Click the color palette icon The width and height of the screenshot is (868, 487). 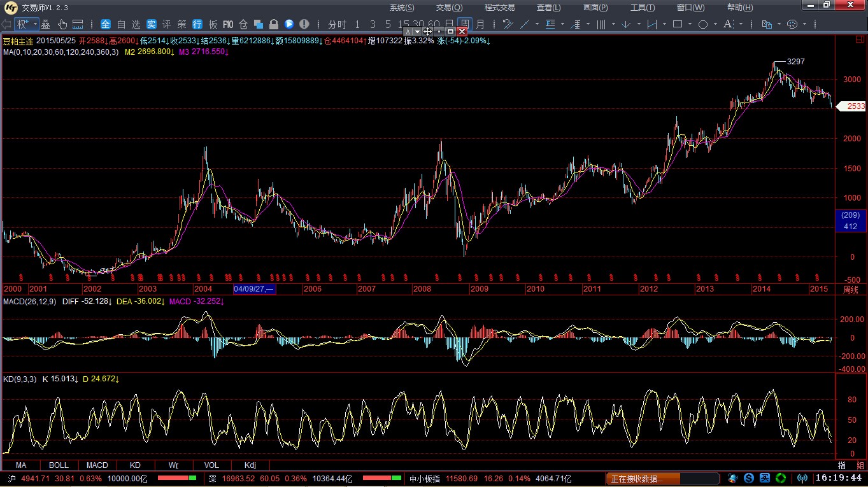tap(792, 24)
